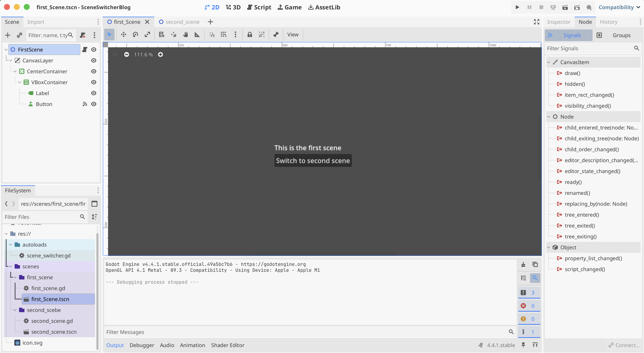Collapse the autoloads folder in FileSystem

pos(11,245)
